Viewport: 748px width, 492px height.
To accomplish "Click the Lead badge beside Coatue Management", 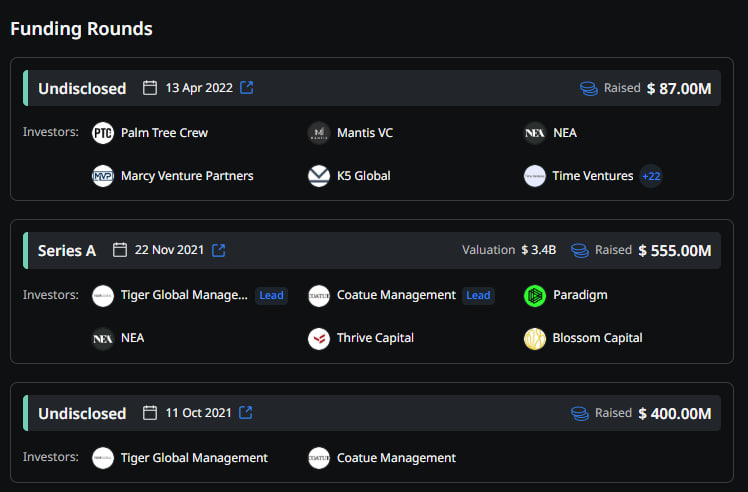I will click(x=479, y=295).
